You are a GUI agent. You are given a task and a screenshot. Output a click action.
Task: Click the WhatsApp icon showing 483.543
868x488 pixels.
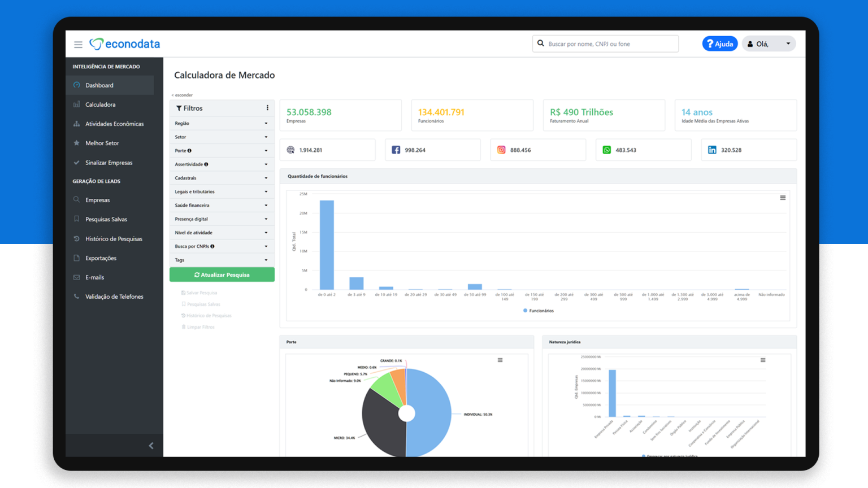(x=606, y=150)
